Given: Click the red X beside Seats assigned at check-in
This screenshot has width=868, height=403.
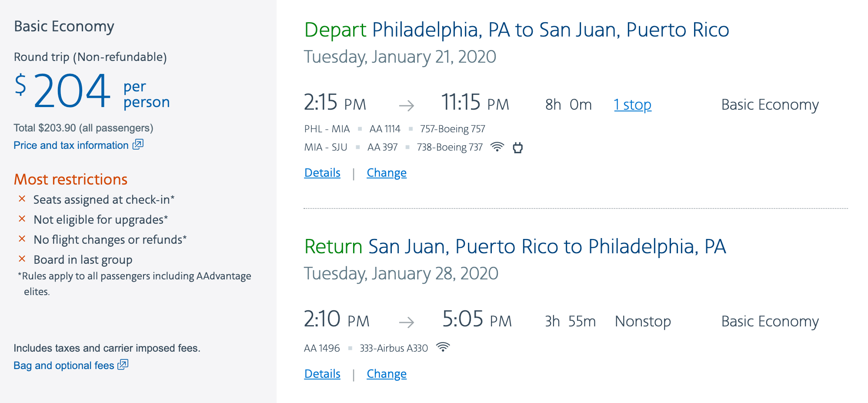Looking at the screenshot, I should pos(22,199).
